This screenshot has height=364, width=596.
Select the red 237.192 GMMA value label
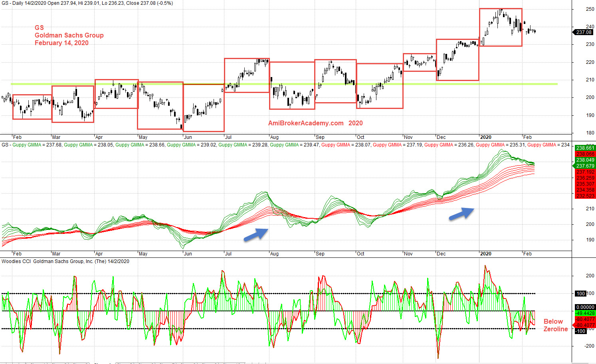[x=585, y=172]
